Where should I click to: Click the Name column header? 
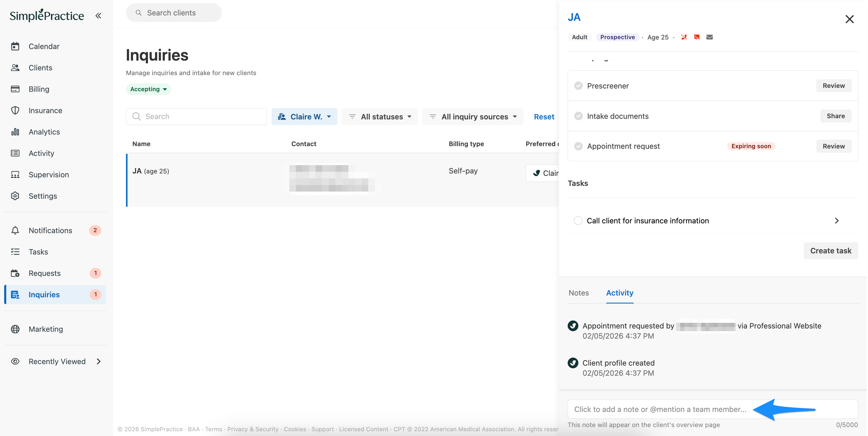(x=141, y=144)
